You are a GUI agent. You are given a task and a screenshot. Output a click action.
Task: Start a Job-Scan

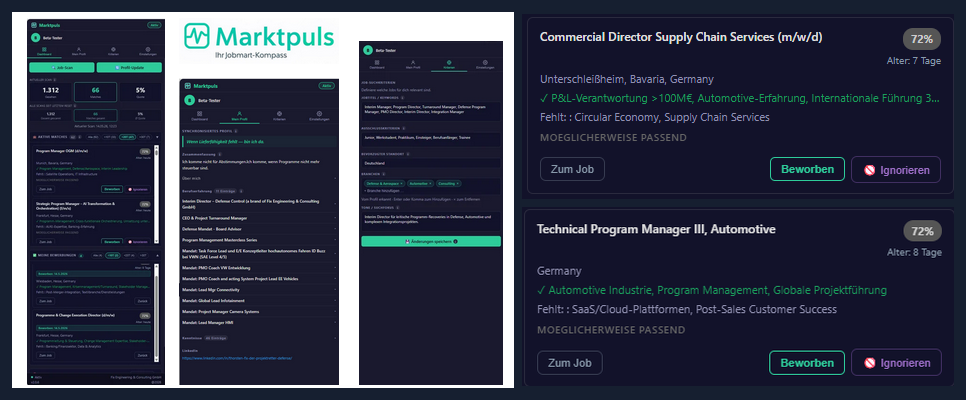[x=62, y=67]
